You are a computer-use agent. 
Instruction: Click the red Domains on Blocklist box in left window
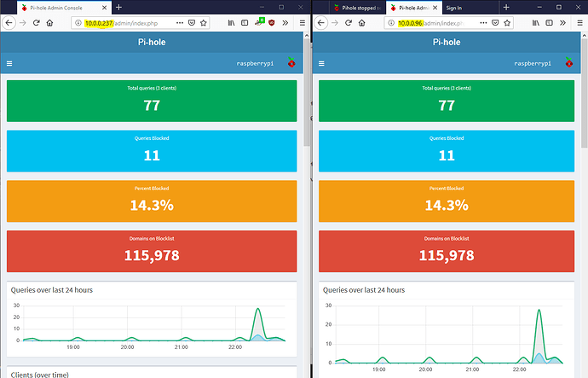point(152,251)
